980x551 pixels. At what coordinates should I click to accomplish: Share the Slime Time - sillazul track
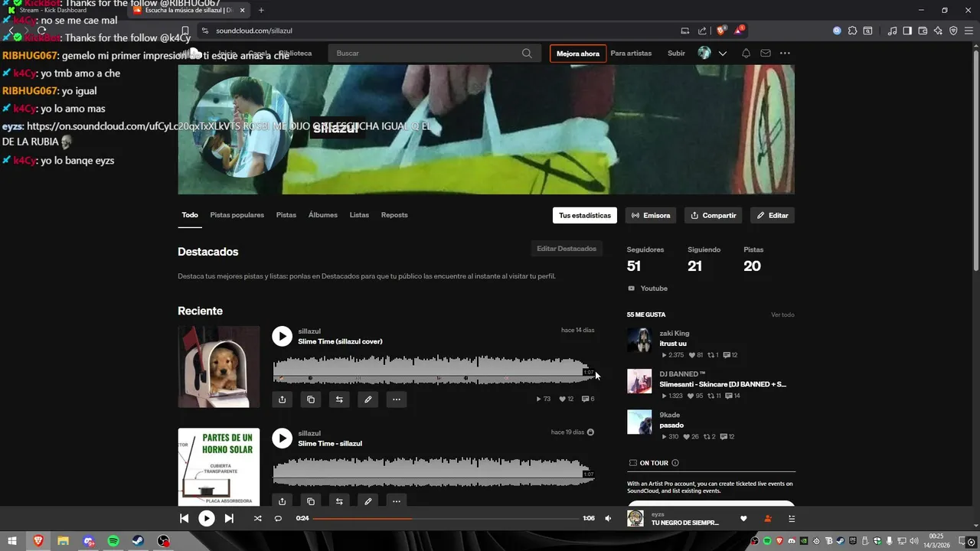click(282, 501)
